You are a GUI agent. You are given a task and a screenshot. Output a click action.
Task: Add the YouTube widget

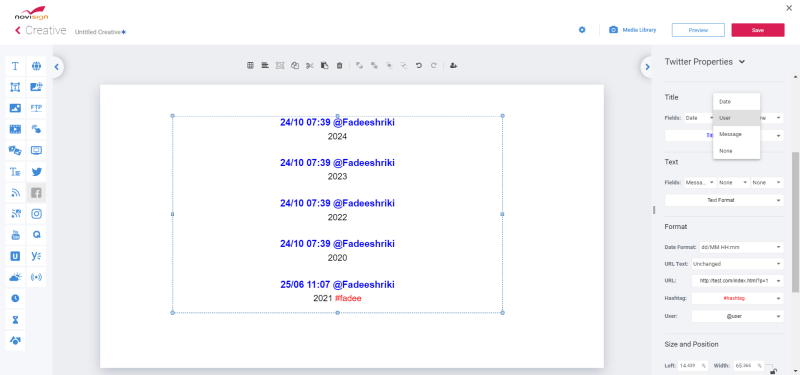click(15, 235)
